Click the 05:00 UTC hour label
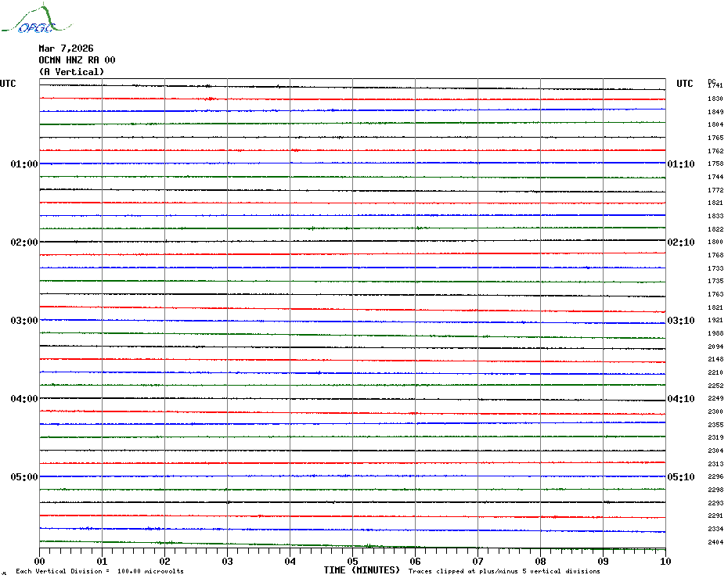This screenshot has width=728, height=582. pos(23,477)
